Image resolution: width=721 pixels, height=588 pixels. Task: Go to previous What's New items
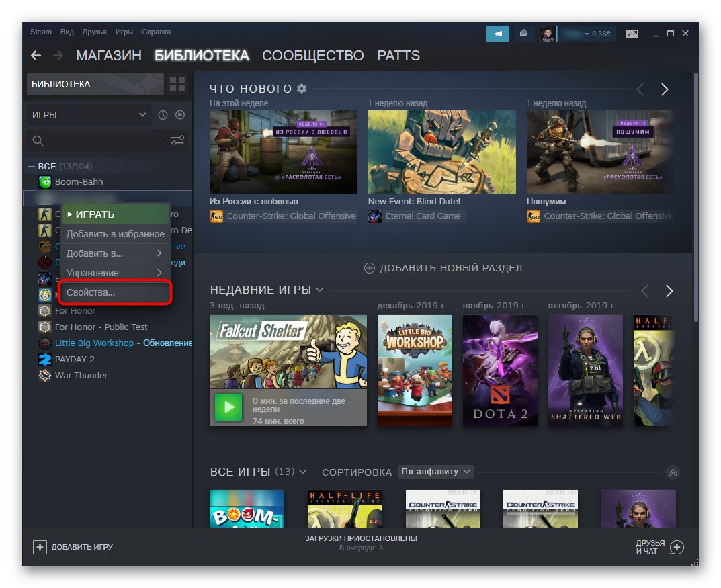(640, 89)
